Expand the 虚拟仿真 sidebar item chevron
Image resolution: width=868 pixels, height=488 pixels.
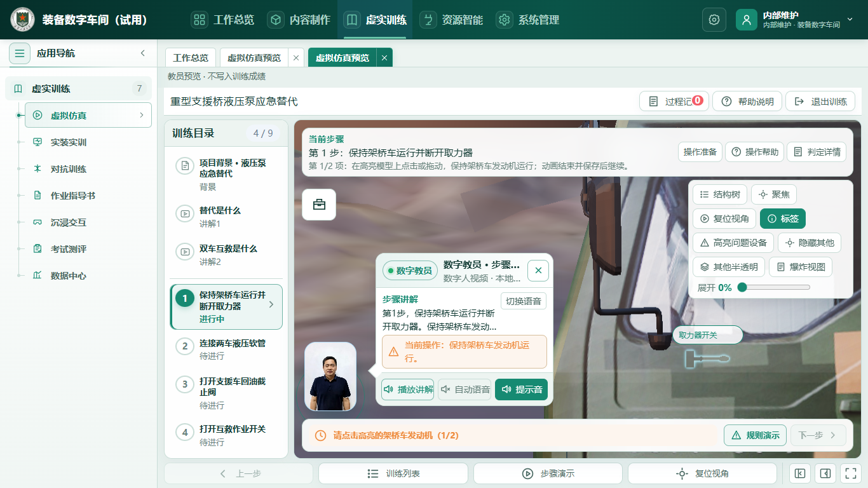click(x=142, y=116)
